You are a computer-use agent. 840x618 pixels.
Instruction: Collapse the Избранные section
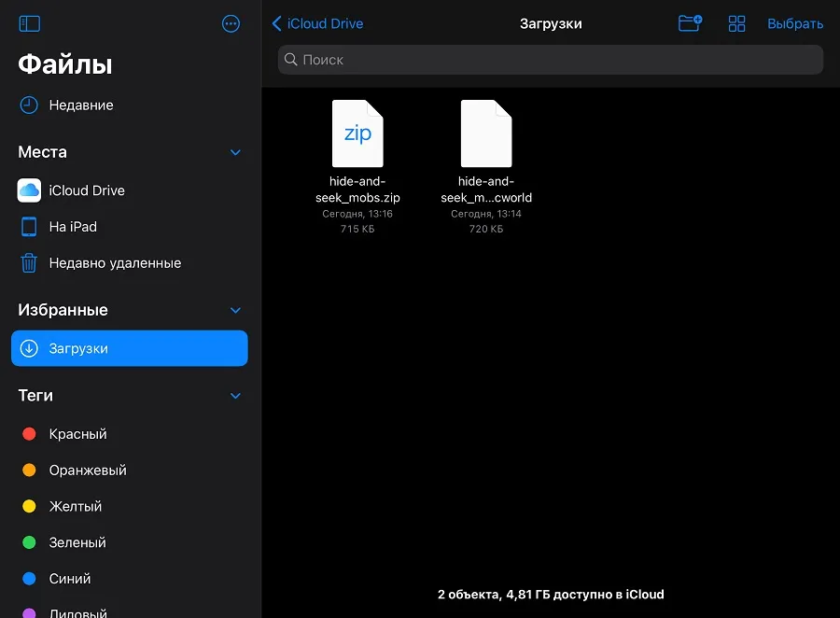(x=235, y=310)
